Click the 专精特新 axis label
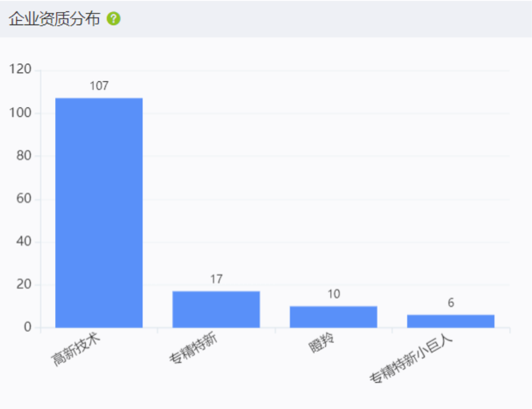The width and height of the screenshot is (532, 409). click(x=193, y=348)
